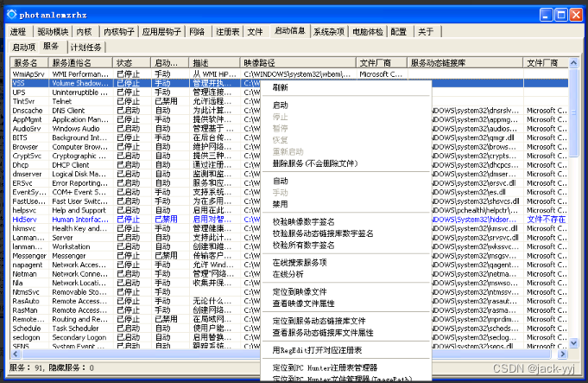Switch to the 计划任务 sub-tab

point(86,48)
